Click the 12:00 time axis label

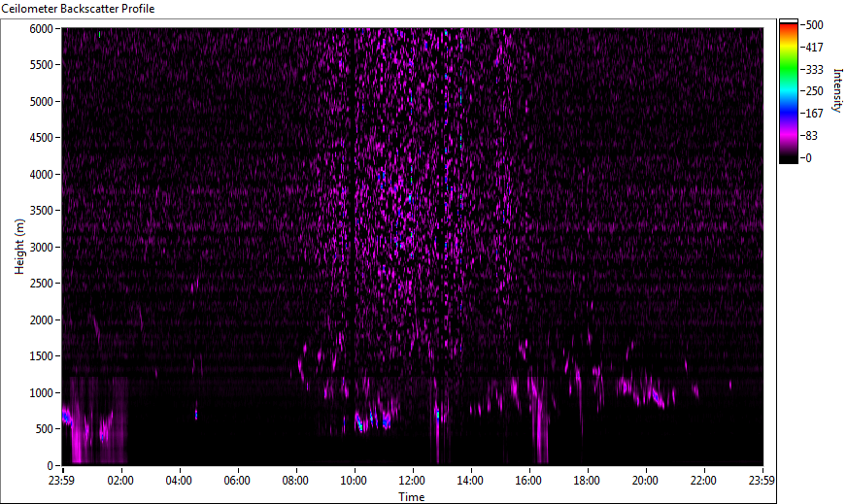(412, 481)
